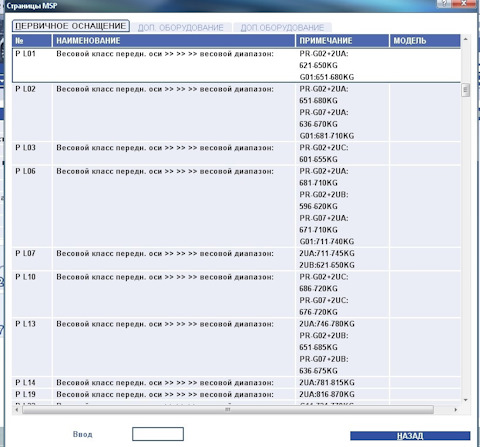The image size is (480, 447).
Task: Click the help question mark icon in title bar
Action: [x=444, y=3]
